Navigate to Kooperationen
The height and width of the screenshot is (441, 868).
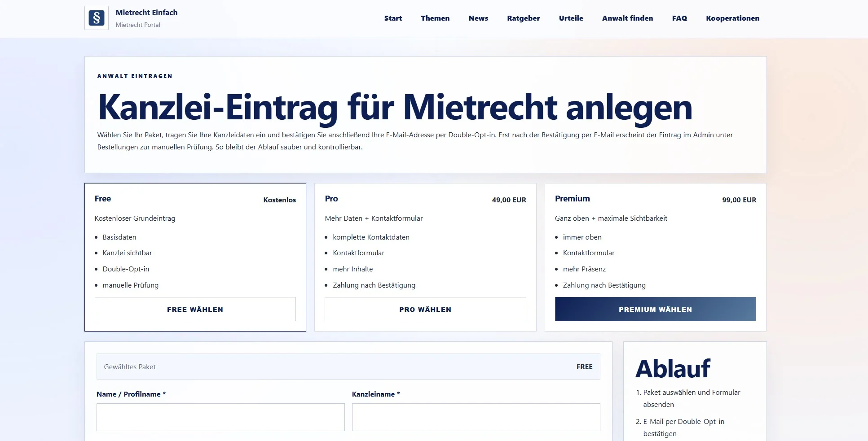[x=732, y=18]
